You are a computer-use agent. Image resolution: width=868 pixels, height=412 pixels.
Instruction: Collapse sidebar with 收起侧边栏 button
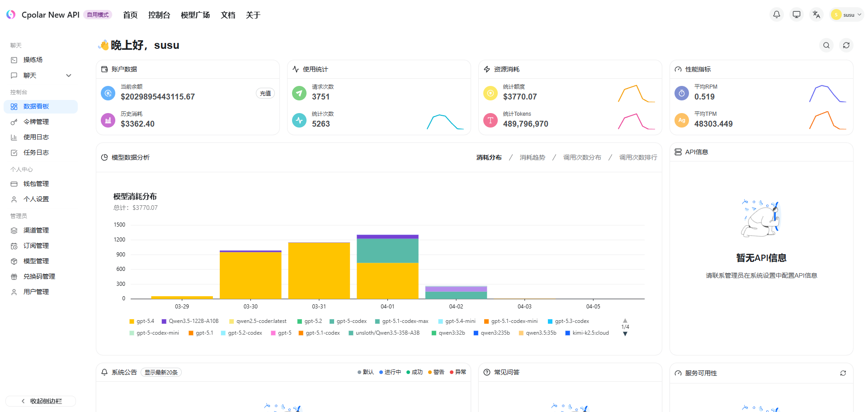pyautogui.click(x=41, y=401)
